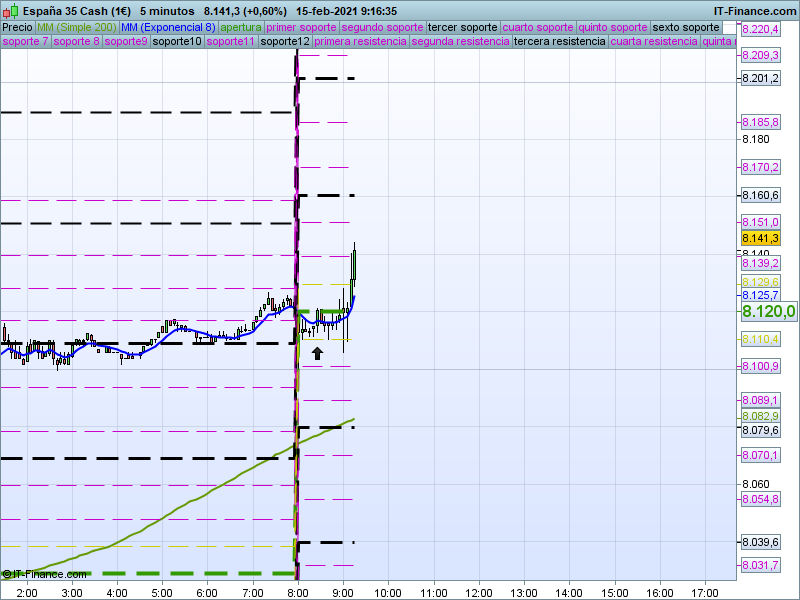Select the soporte11 label
Screen dimensions: 800x600
point(231,41)
